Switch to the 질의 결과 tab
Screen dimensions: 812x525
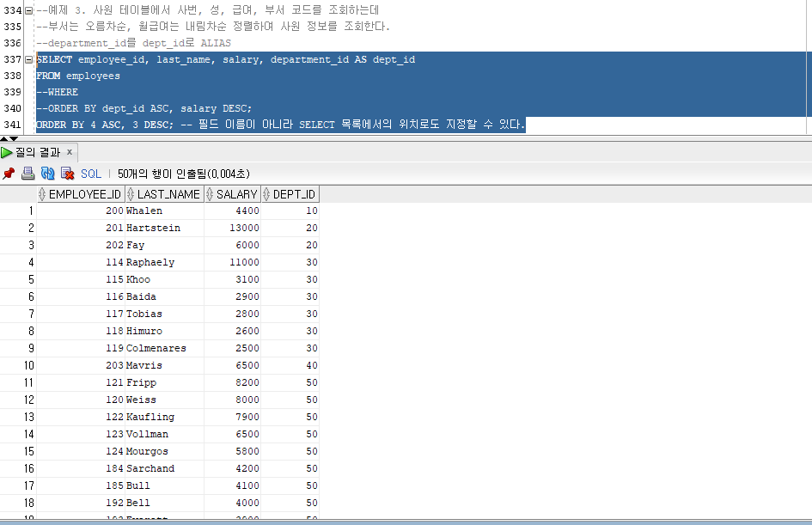click(38, 152)
